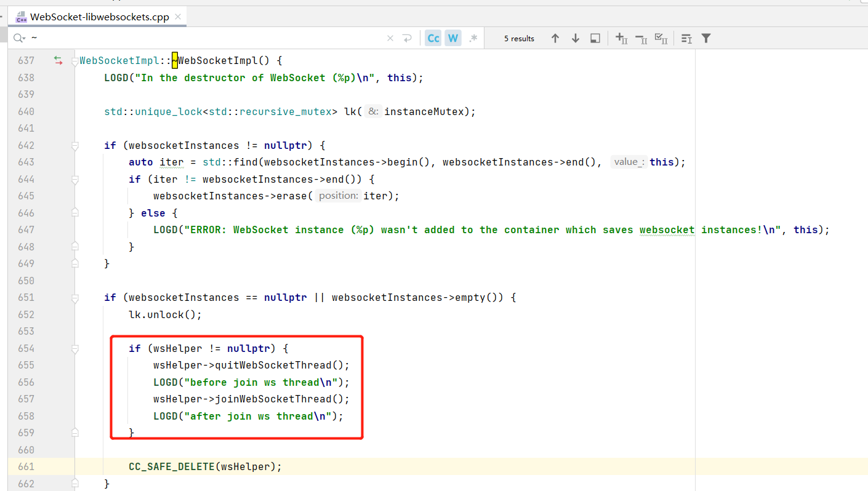Toggle the W whole-words option

pyautogui.click(x=453, y=38)
